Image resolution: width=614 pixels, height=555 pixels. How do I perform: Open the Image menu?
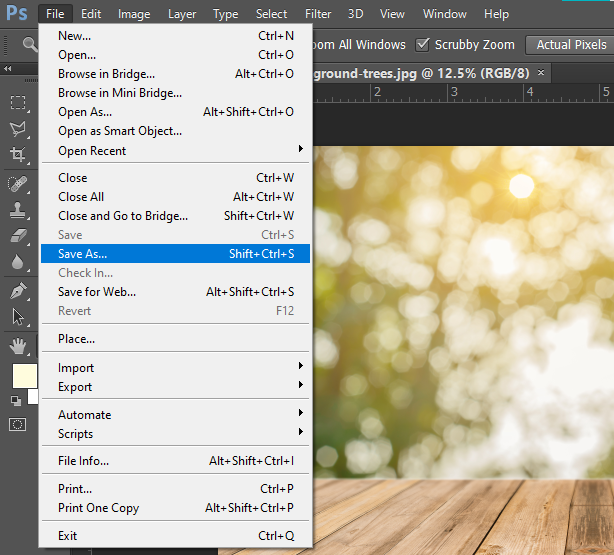[x=134, y=14]
